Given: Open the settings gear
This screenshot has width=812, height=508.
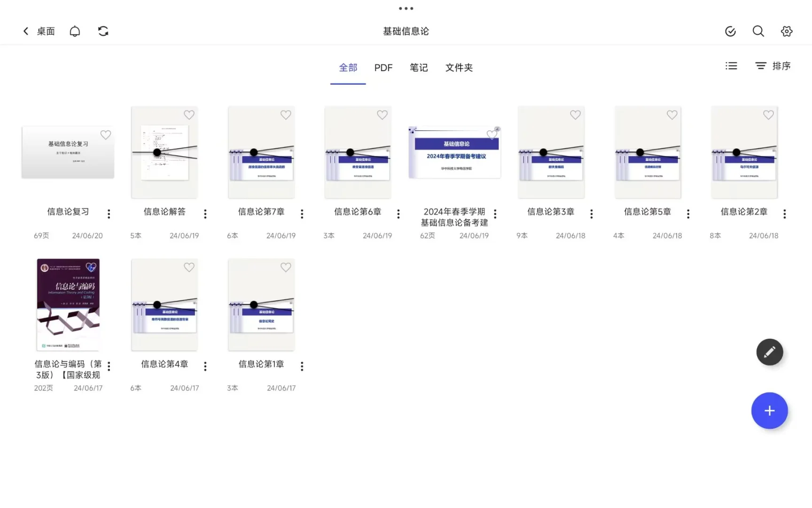Looking at the screenshot, I should 786,31.
